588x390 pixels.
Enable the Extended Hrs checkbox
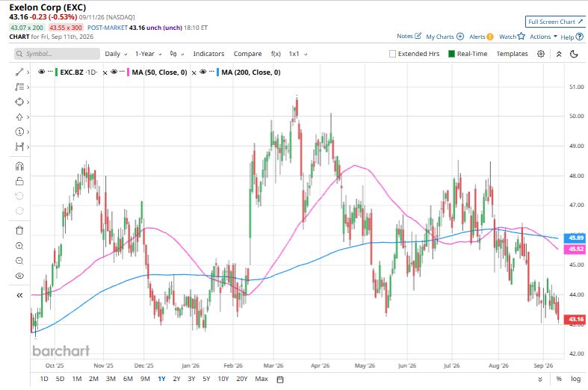[x=393, y=54]
